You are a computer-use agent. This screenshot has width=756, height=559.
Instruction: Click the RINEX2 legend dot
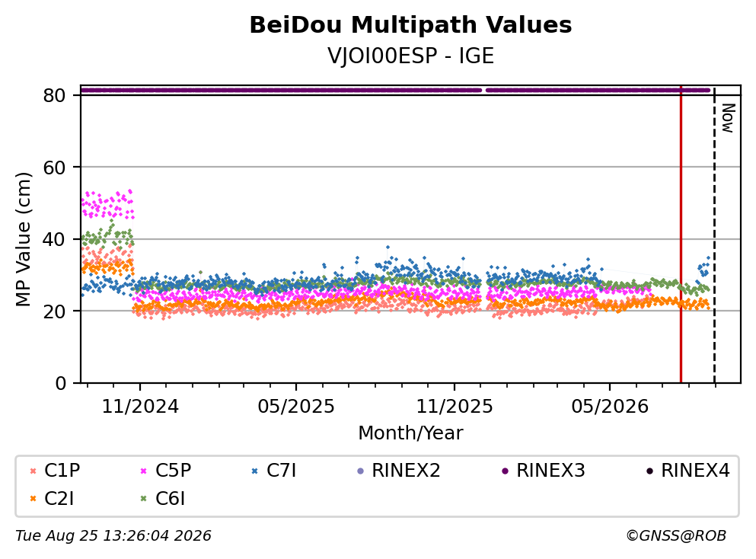[360, 471]
